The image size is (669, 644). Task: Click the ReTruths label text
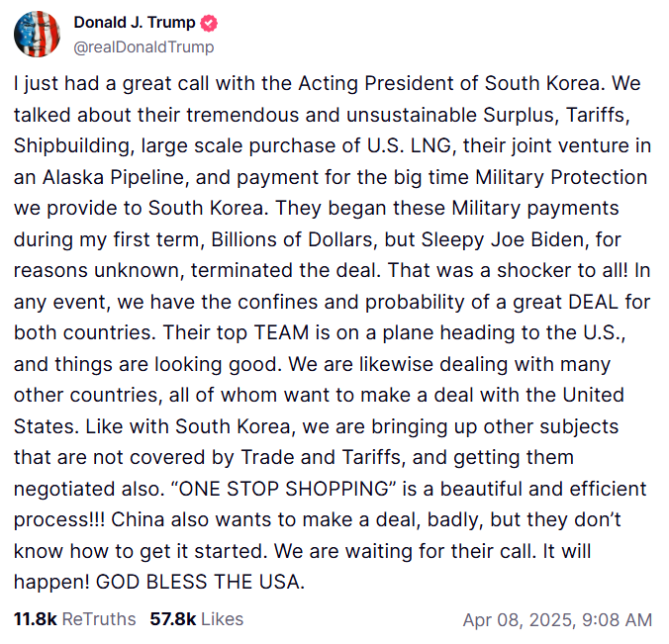coord(99,619)
